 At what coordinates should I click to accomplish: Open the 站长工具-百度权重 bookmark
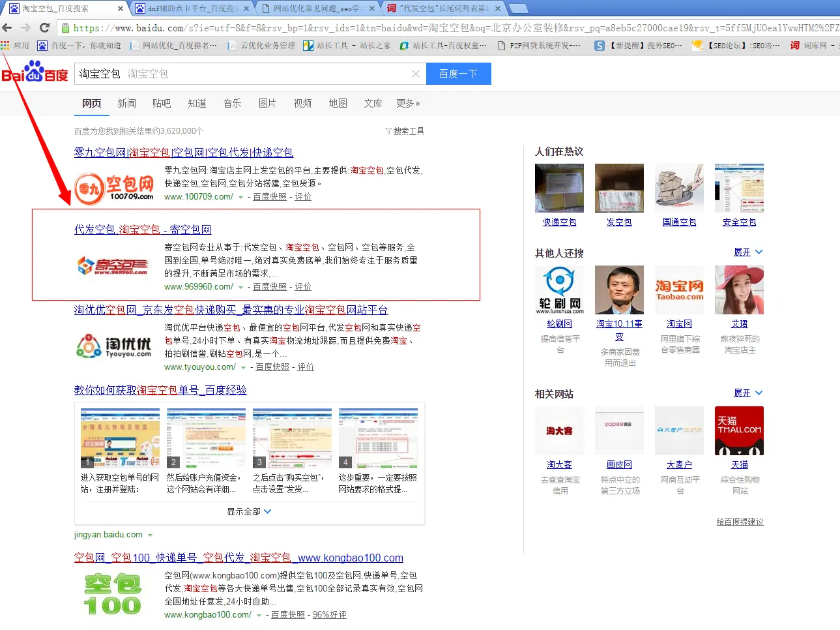(443, 45)
